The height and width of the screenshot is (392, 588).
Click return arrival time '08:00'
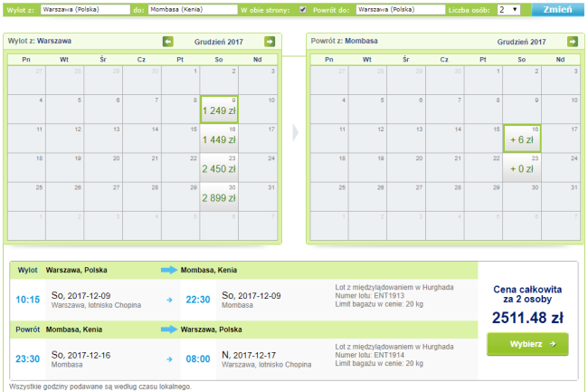click(198, 359)
